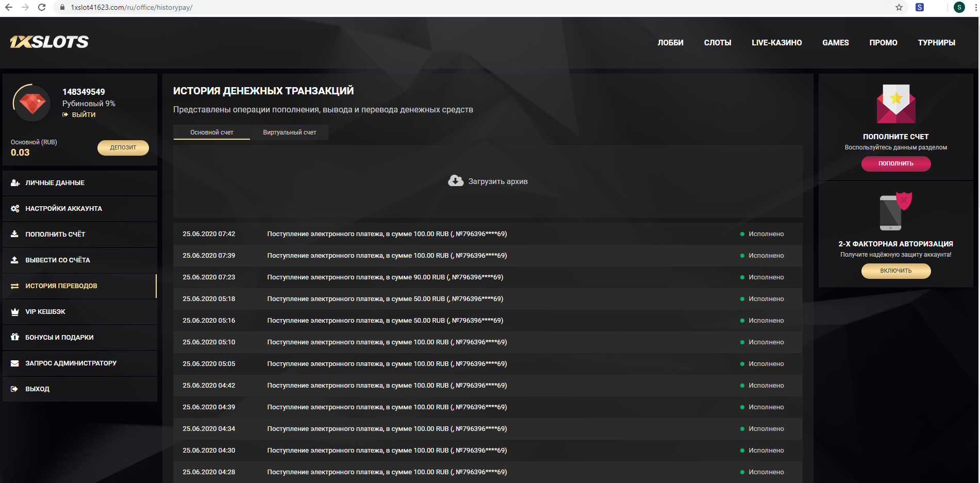Click the withdrawal icon beside Вывести со счёта
The image size is (980, 483).
pos(14,260)
